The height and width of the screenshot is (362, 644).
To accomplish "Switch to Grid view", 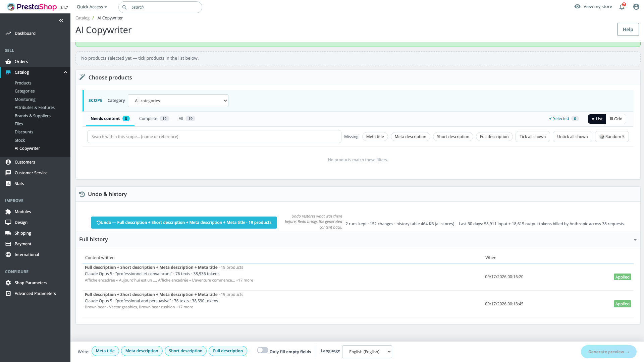I will [x=616, y=119].
